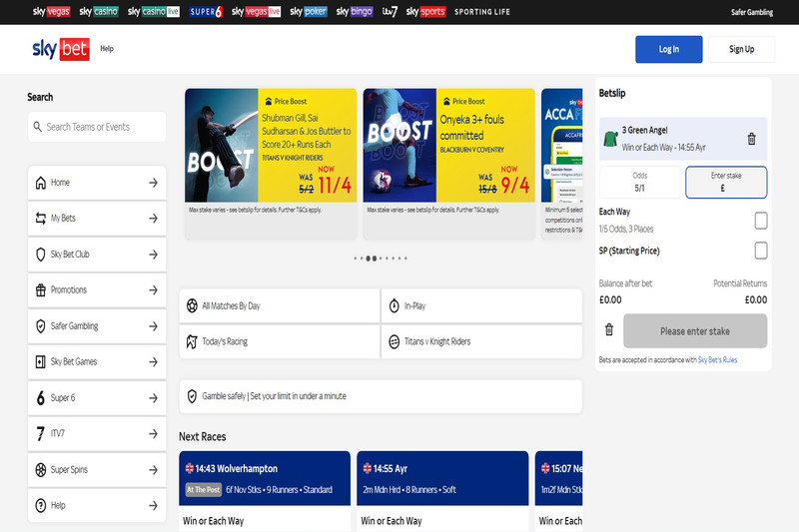799x532 pixels.
Task: Open Onyeka 3+ fouls boost banner
Action: pos(448,163)
